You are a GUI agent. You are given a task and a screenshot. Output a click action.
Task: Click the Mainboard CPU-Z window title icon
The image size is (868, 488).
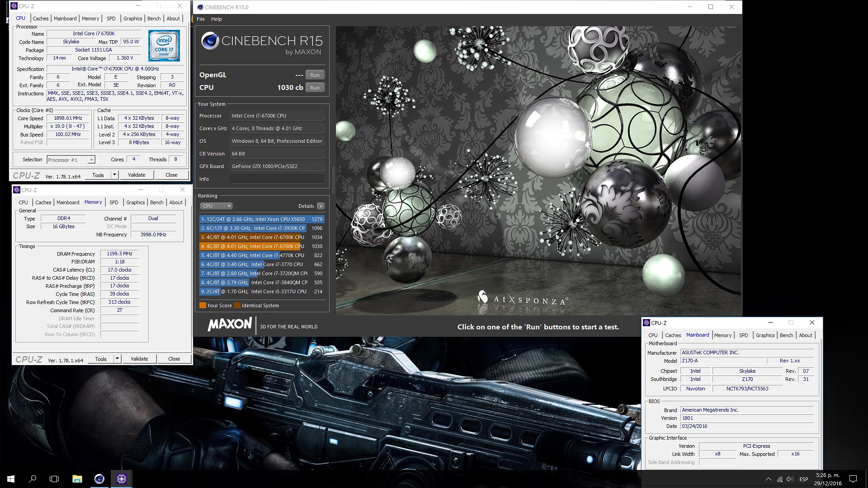pyautogui.click(x=646, y=323)
